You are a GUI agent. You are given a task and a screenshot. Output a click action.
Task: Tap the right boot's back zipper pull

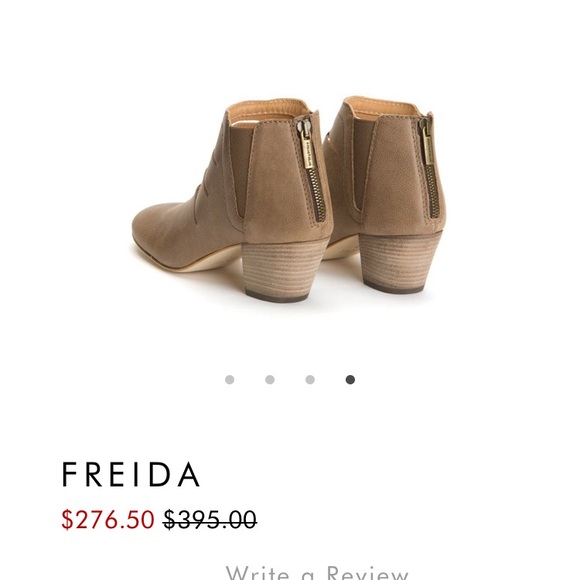tap(427, 142)
